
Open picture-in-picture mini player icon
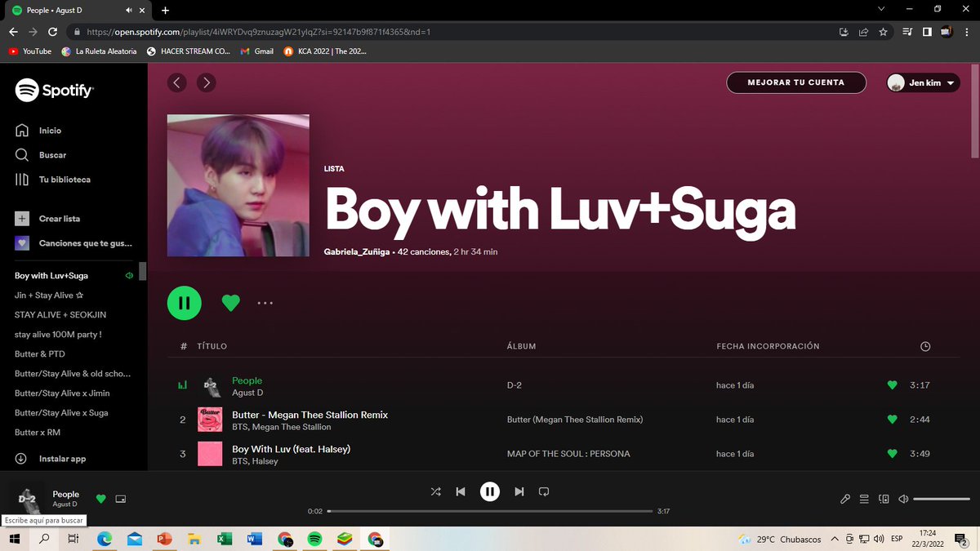pyautogui.click(x=121, y=499)
